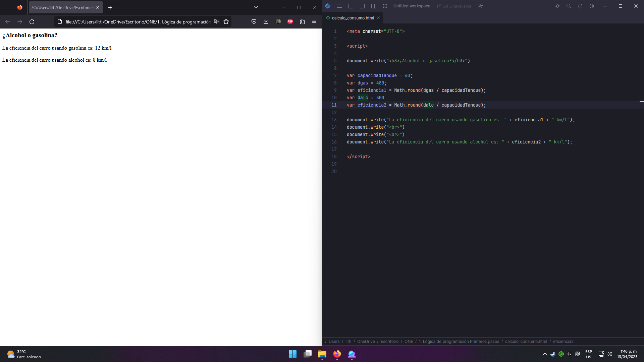
Task: Click calculo_consumo.html in the breadcrumb
Action: tap(526, 342)
